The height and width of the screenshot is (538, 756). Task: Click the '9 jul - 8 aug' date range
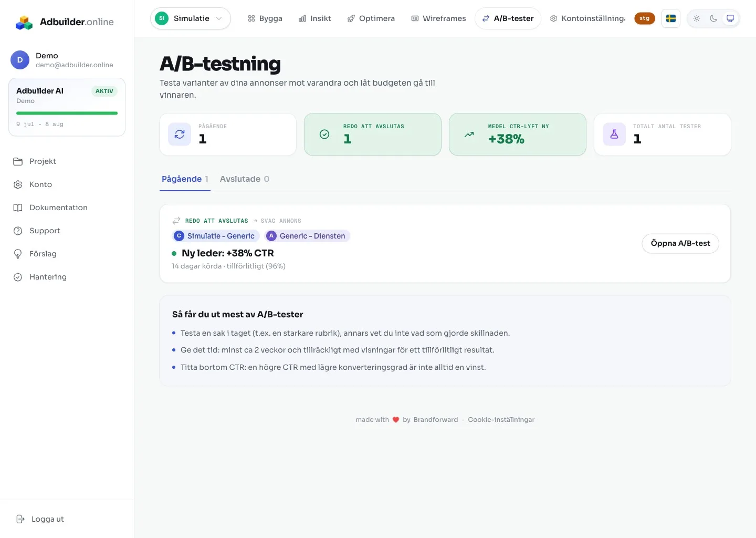(x=40, y=125)
